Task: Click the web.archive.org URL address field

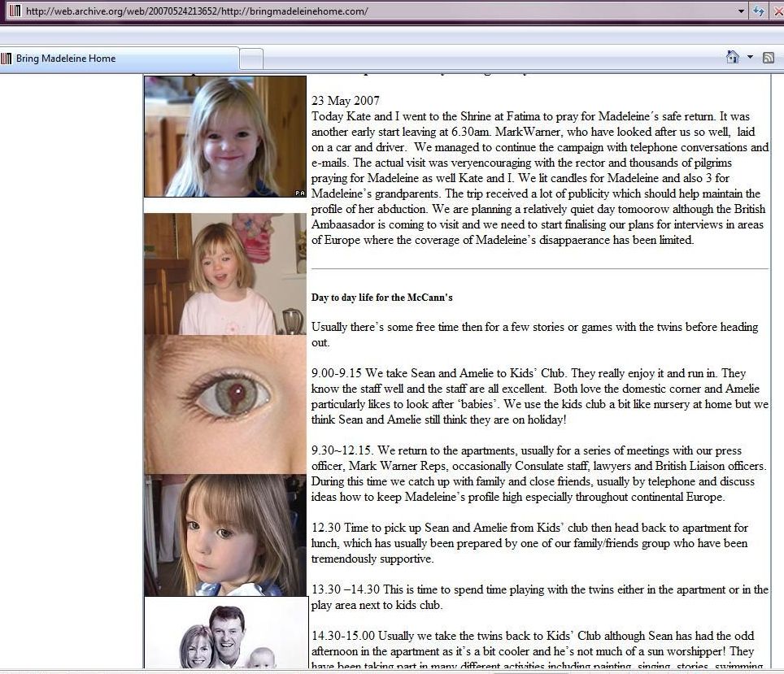Action: pyautogui.click(x=374, y=11)
